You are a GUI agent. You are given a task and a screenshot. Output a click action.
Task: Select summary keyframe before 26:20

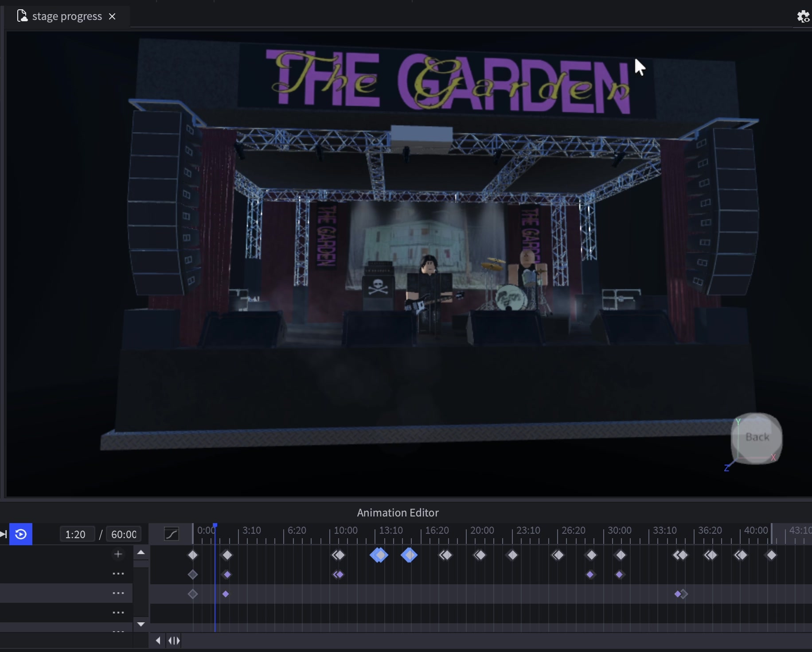[558, 555]
